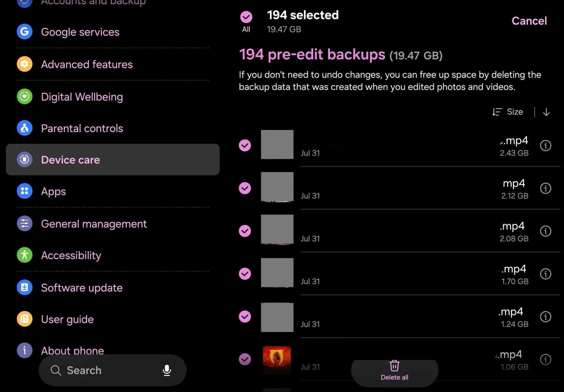Open the Apps settings menu
The height and width of the screenshot is (392, 564).
(113, 191)
